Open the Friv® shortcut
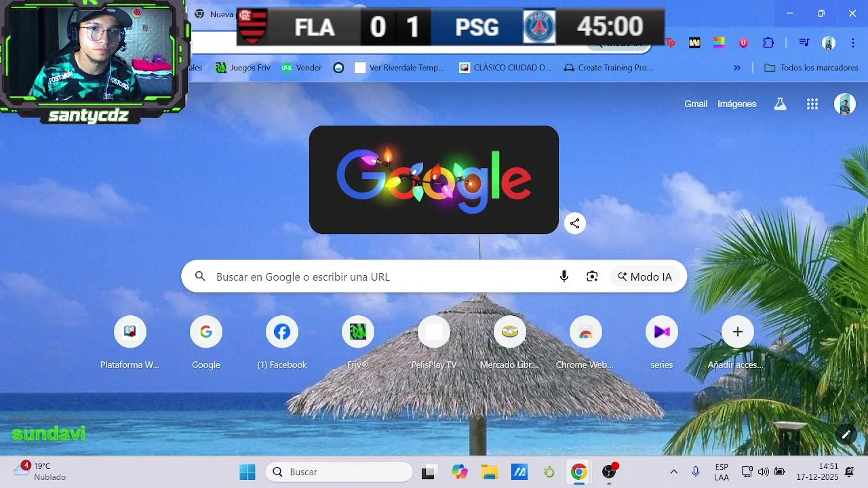The height and width of the screenshot is (488, 868). pyautogui.click(x=357, y=343)
